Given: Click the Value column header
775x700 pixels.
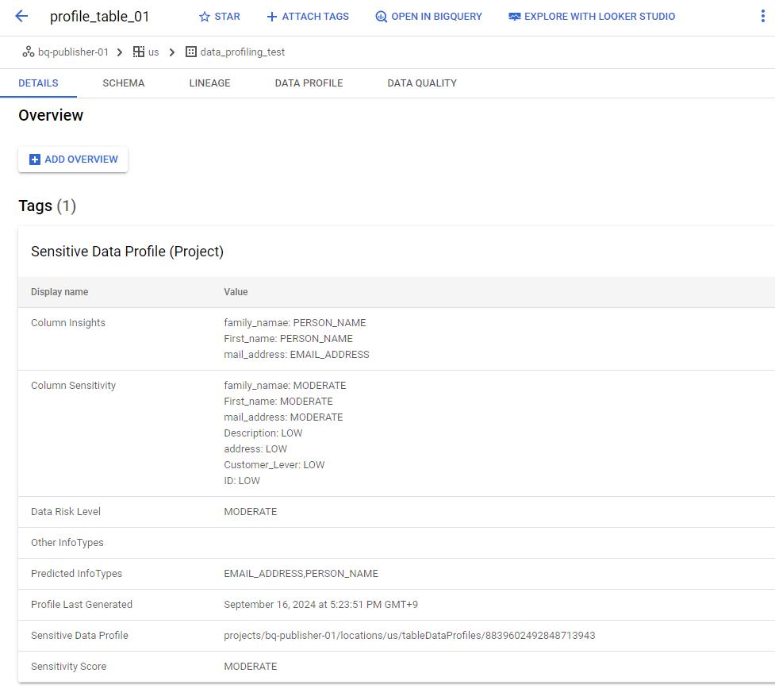Looking at the screenshot, I should [x=236, y=292].
